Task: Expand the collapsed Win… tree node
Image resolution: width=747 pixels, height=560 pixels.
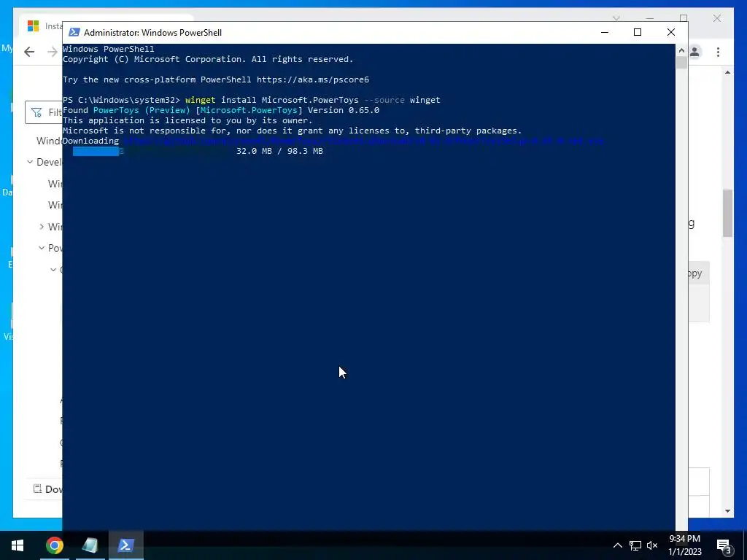Action: click(42, 227)
